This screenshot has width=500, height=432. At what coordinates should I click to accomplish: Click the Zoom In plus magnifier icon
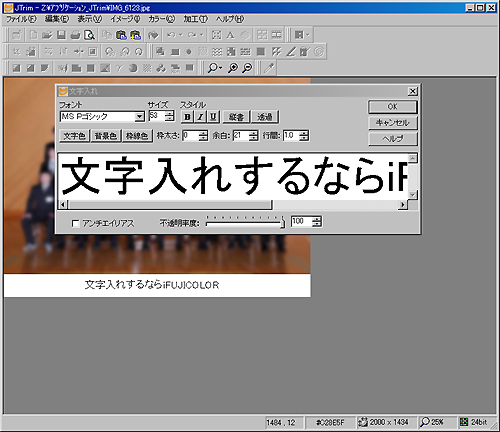233,68
